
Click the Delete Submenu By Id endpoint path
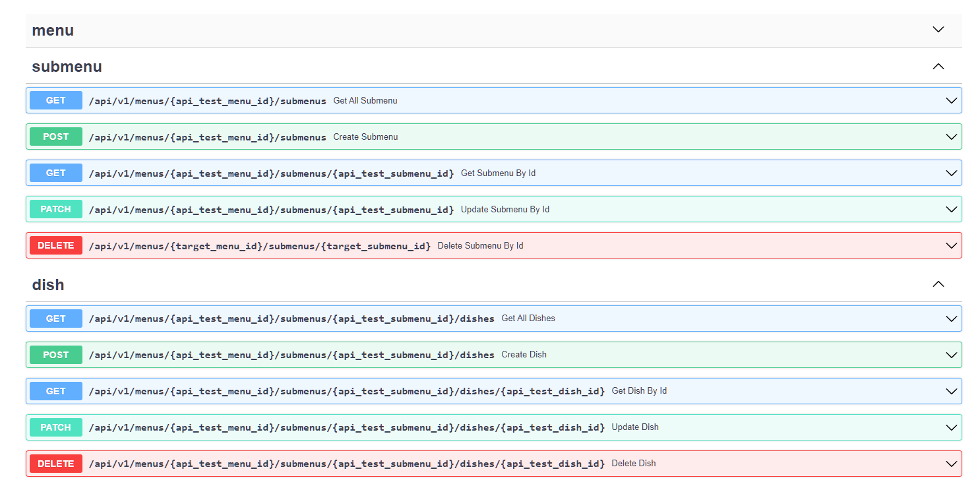point(260,245)
